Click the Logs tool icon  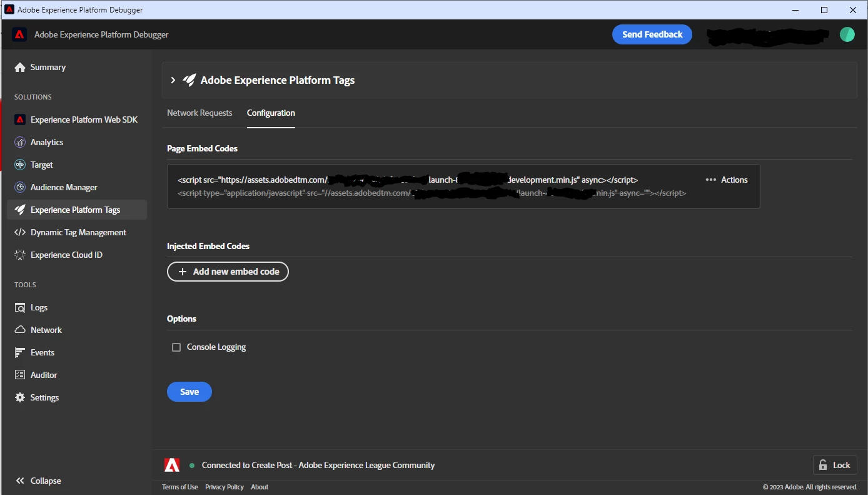(20, 307)
